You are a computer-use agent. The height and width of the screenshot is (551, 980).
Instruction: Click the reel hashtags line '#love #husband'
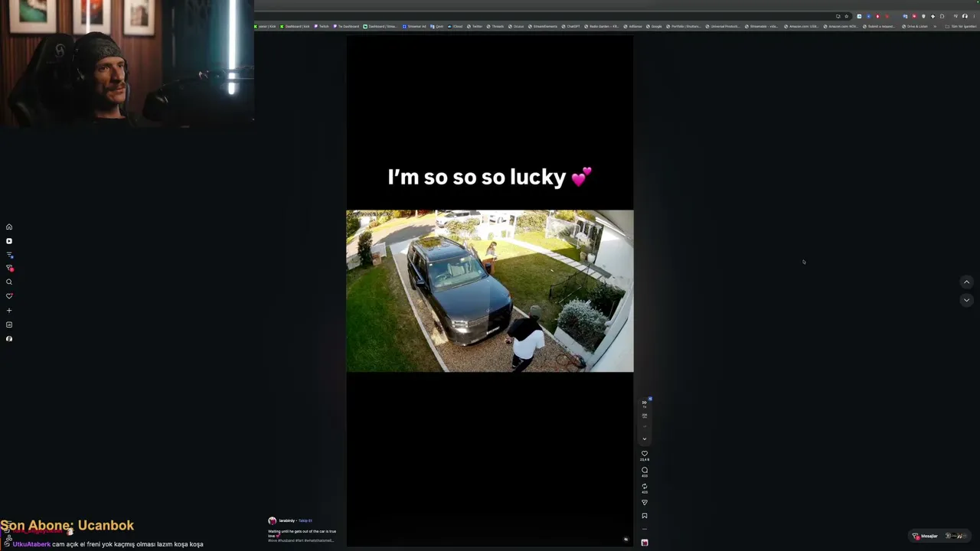[301, 540]
